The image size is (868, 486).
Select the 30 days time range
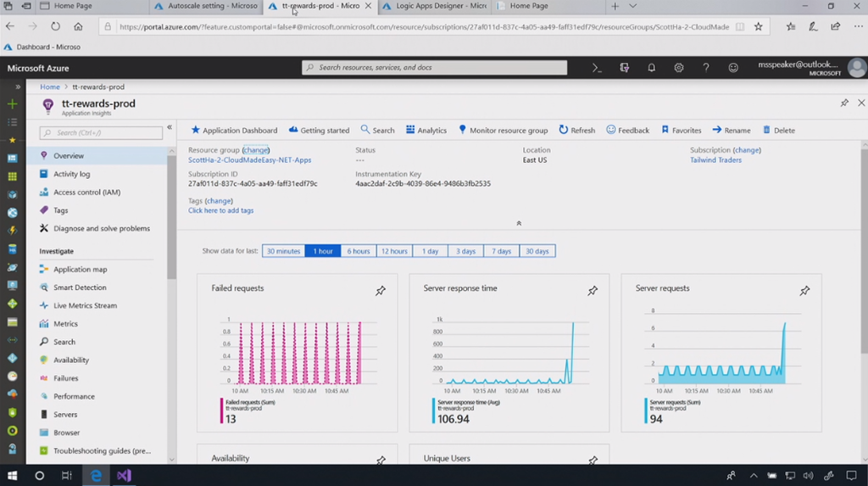pos(537,251)
